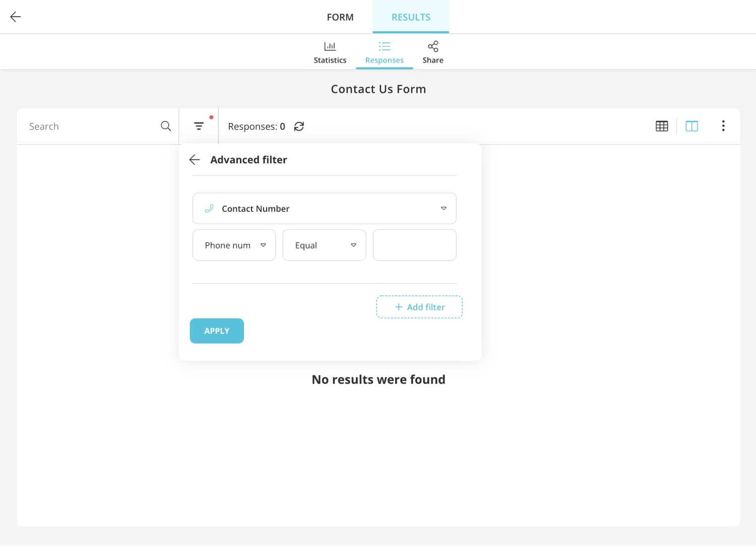This screenshot has height=546, width=756.
Task: Select the RESULTS tab
Action: (x=410, y=17)
